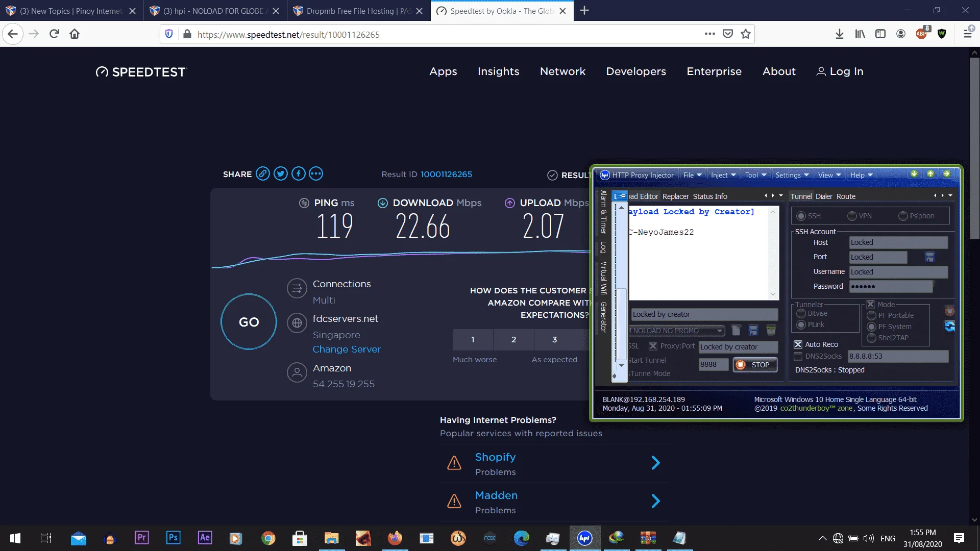Choose PLink as the tunnelier
Image resolution: width=980 pixels, height=551 pixels.
[801, 325]
